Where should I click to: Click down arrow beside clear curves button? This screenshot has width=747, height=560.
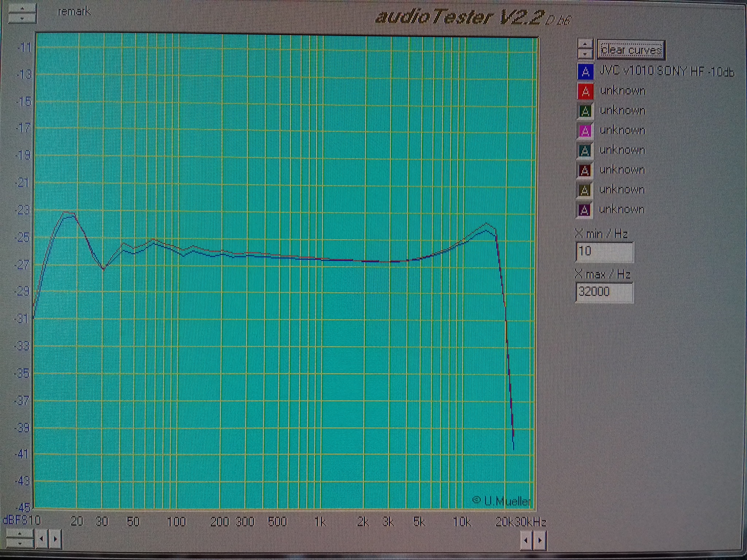click(585, 54)
